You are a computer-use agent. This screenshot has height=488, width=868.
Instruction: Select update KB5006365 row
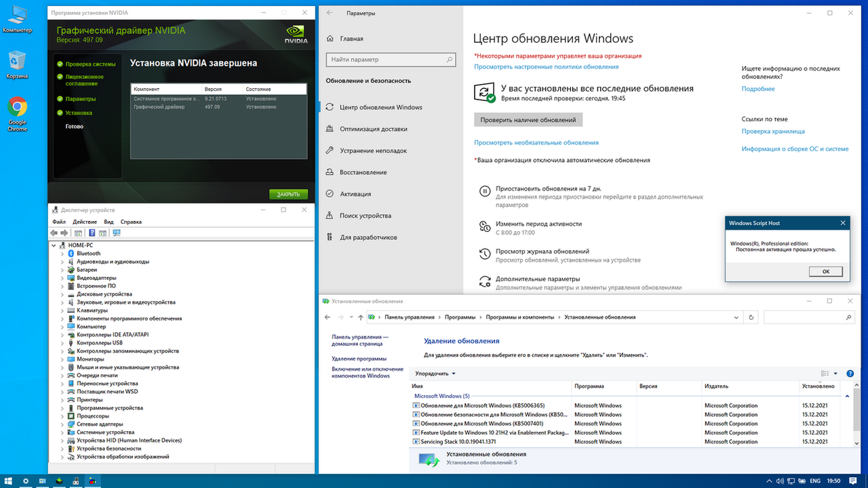click(625, 405)
